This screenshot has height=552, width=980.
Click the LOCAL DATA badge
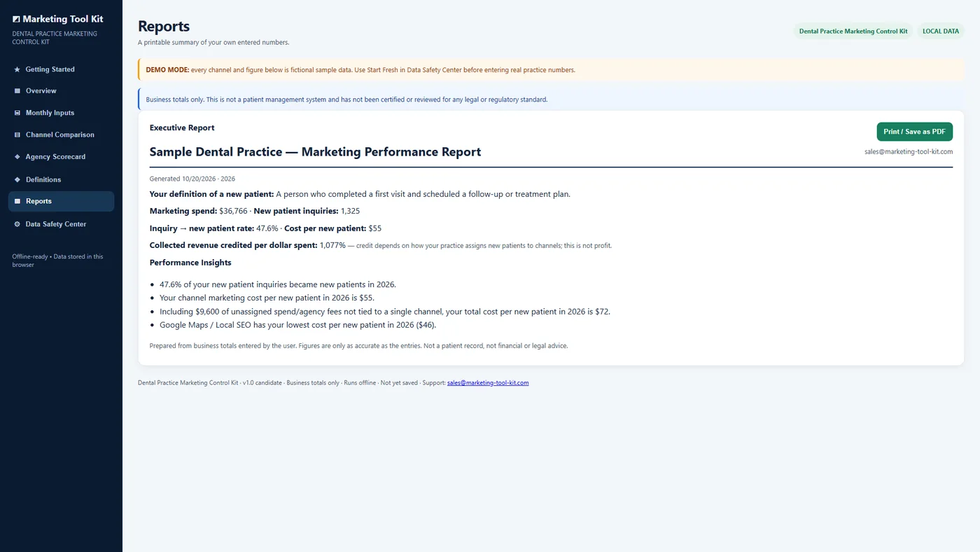[941, 32]
